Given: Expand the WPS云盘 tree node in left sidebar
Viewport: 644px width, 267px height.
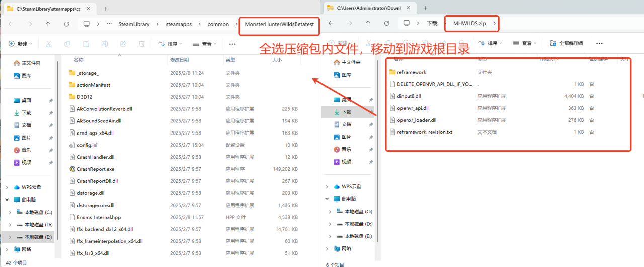Looking at the screenshot, I should click(x=7, y=187).
